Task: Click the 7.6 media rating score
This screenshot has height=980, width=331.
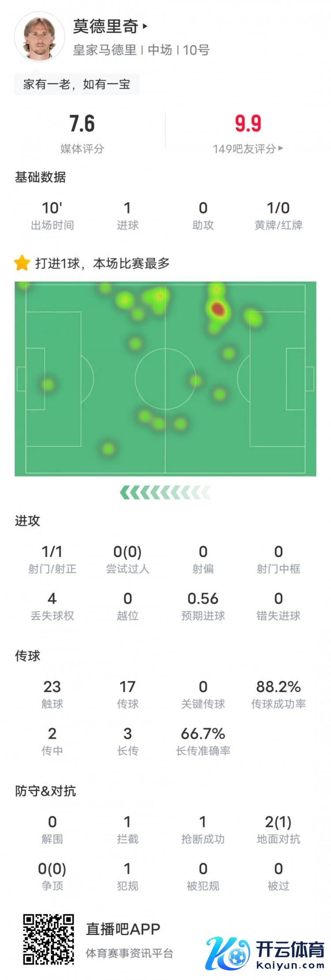Action: [82, 124]
